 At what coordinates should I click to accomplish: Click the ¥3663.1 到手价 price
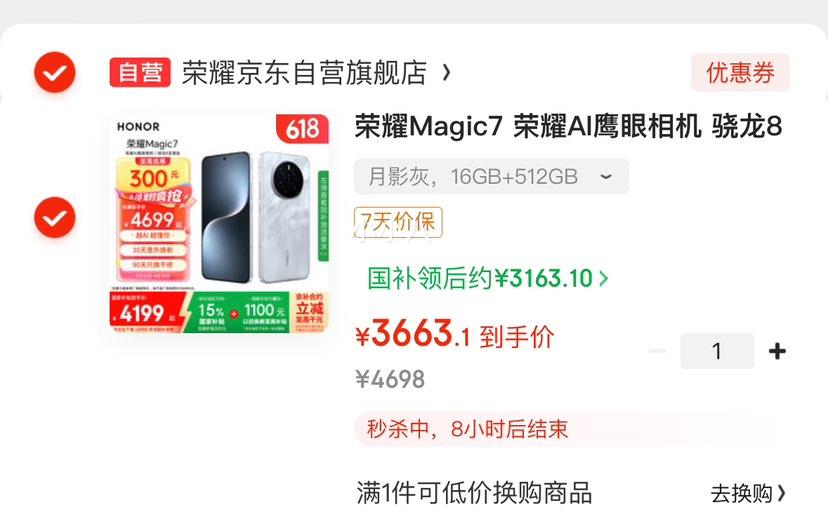tap(455, 335)
